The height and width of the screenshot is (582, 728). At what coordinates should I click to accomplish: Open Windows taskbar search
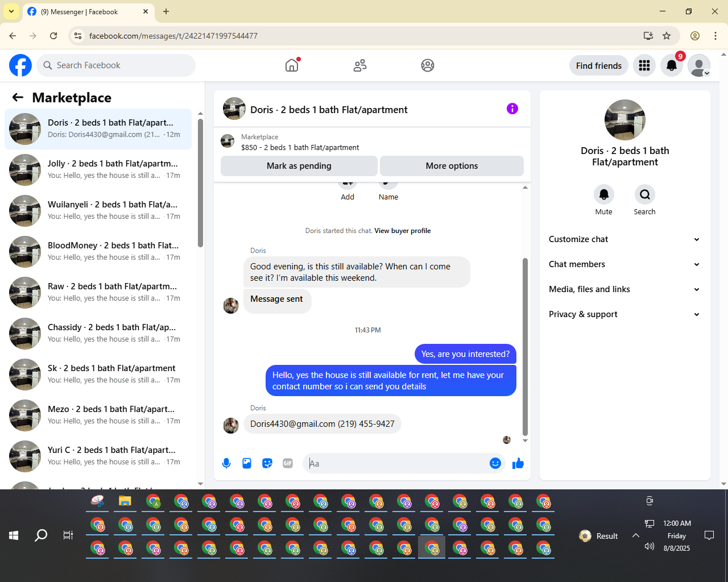point(41,535)
